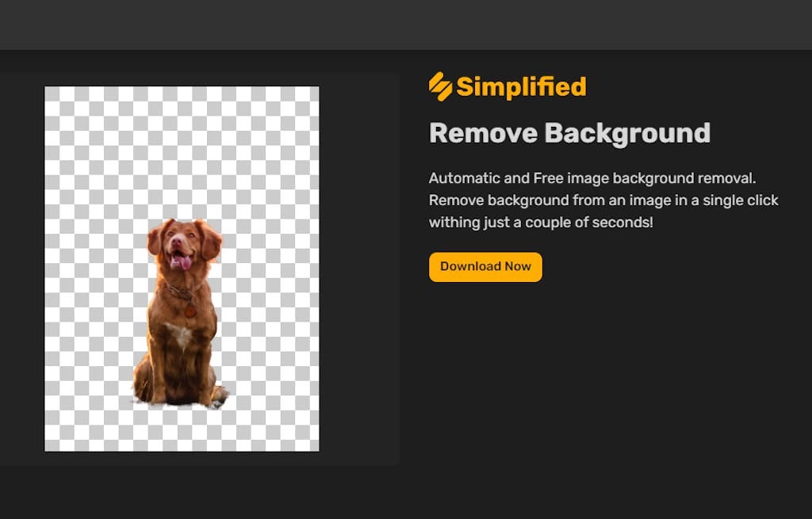The width and height of the screenshot is (812, 519).
Task: Click the background removal description paragraph
Action: (603, 200)
